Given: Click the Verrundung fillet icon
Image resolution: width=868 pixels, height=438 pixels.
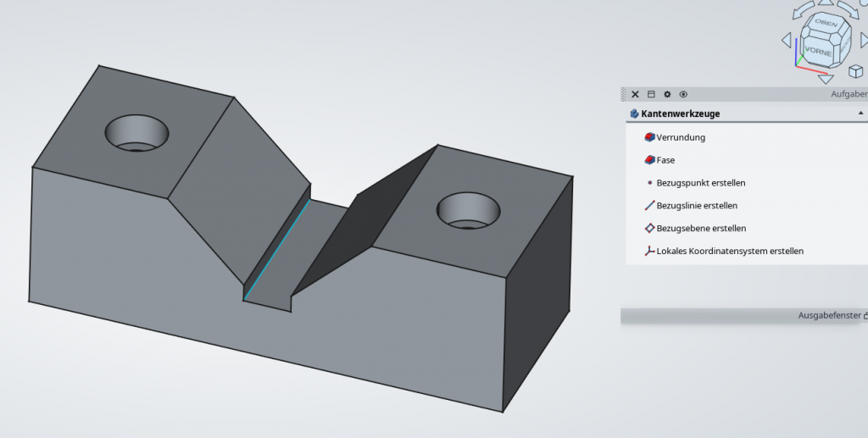Looking at the screenshot, I should point(649,137).
